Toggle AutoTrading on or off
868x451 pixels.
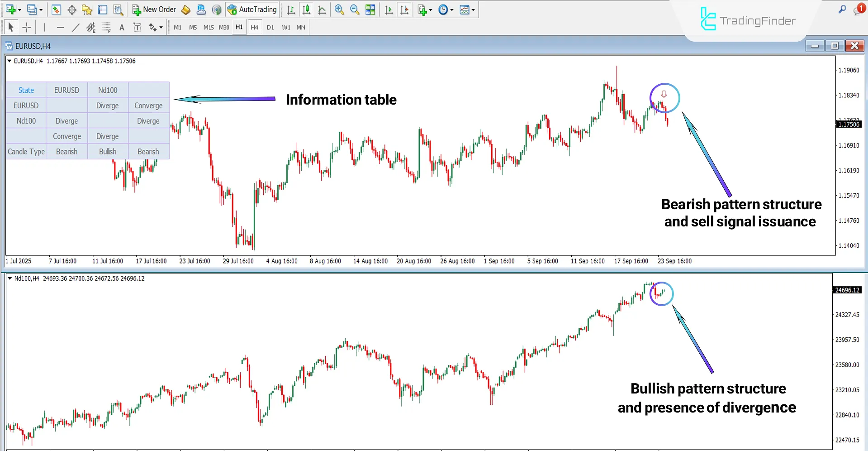[x=252, y=9]
